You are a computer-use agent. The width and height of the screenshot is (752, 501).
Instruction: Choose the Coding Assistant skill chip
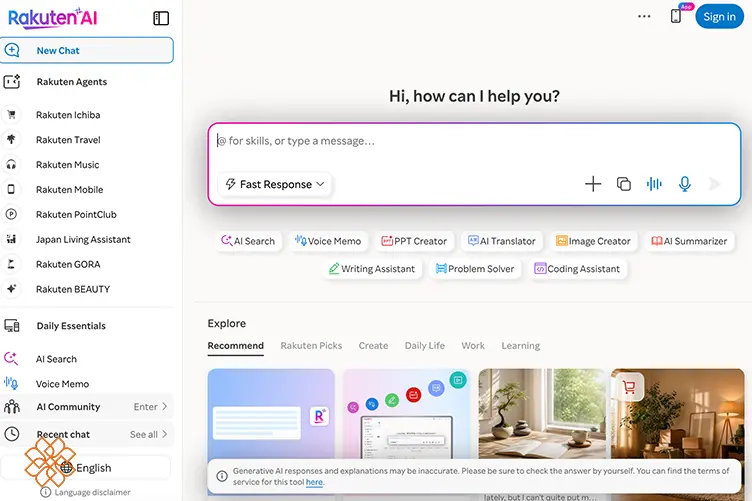(x=577, y=268)
